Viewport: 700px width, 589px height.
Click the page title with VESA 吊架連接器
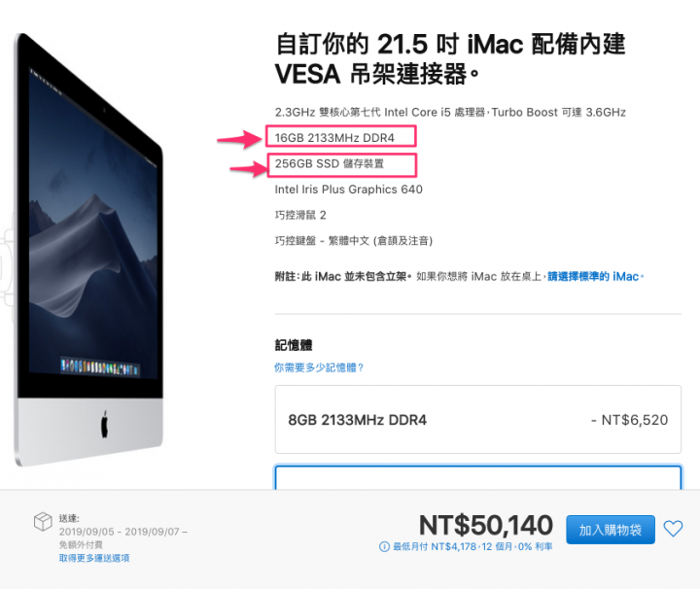(x=450, y=59)
